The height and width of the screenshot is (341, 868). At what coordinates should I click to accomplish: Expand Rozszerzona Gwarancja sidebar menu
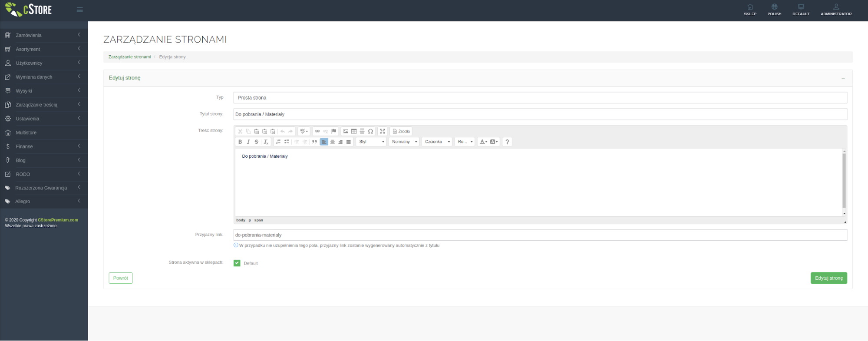(x=44, y=188)
